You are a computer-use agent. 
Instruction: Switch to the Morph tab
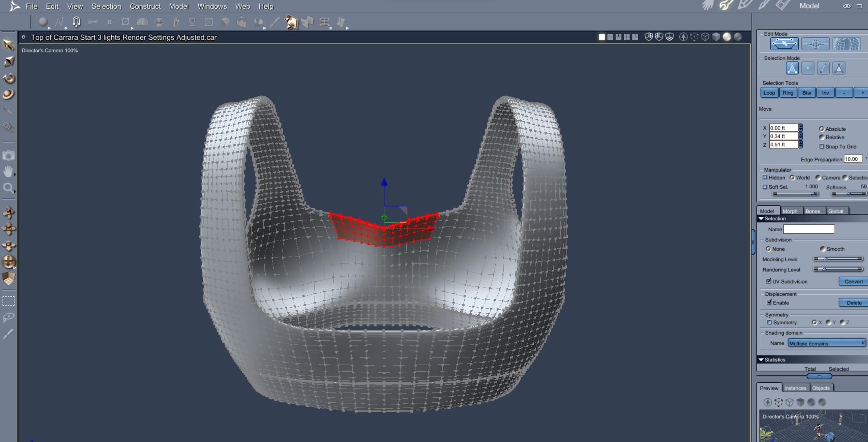coord(790,211)
